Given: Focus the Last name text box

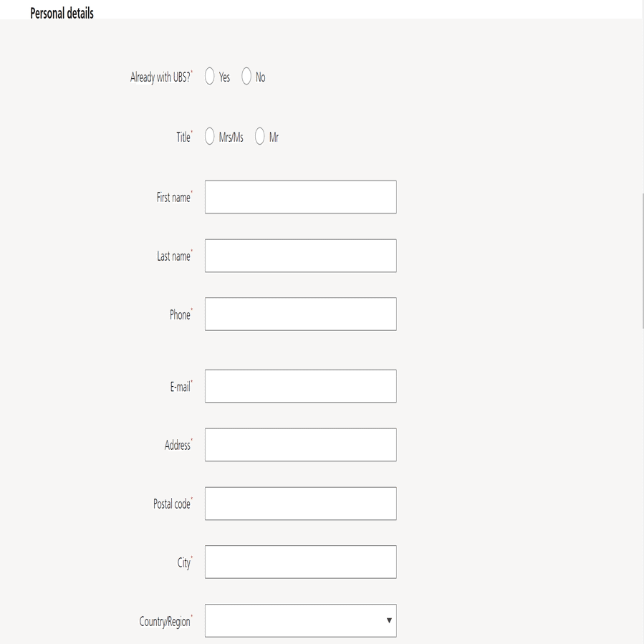Looking at the screenshot, I should click(x=300, y=256).
